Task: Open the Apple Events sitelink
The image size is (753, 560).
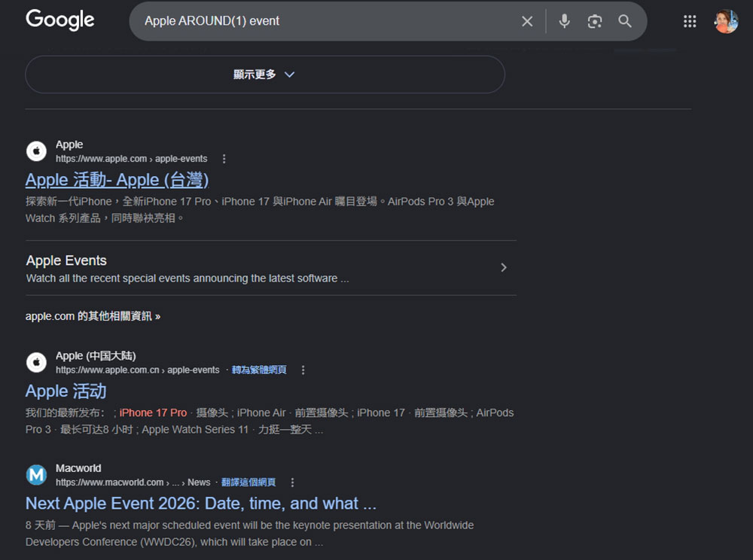Action: click(x=66, y=260)
